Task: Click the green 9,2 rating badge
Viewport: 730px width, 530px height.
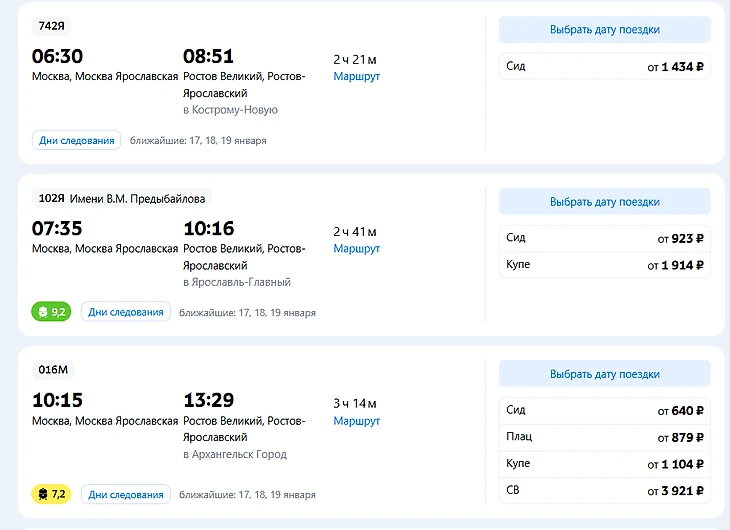Action: pyautogui.click(x=51, y=312)
